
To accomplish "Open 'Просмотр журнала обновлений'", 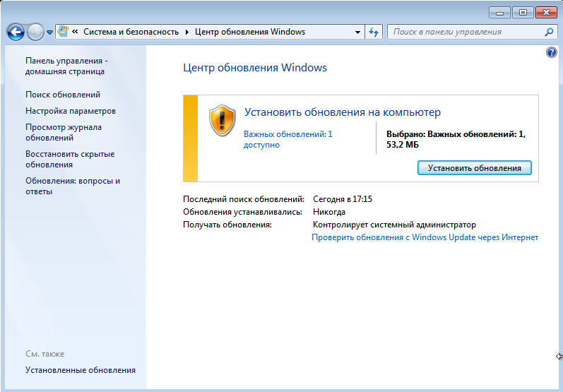I will pyautogui.click(x=64, y=133).
